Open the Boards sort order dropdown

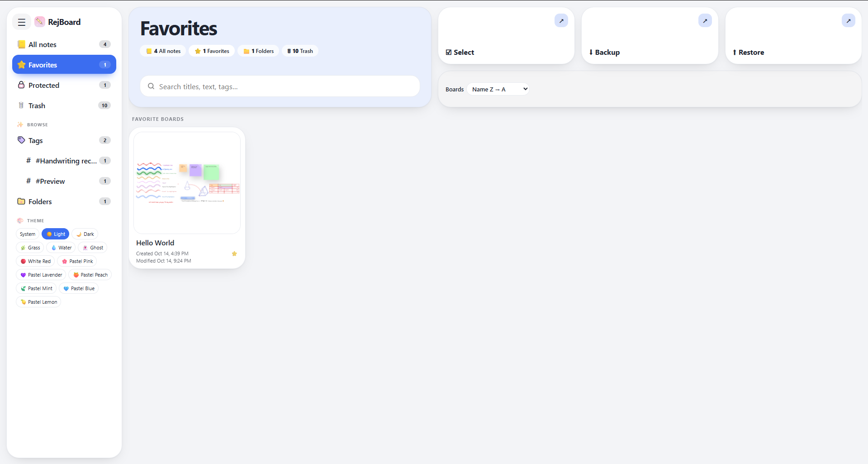tap(498, 89)
